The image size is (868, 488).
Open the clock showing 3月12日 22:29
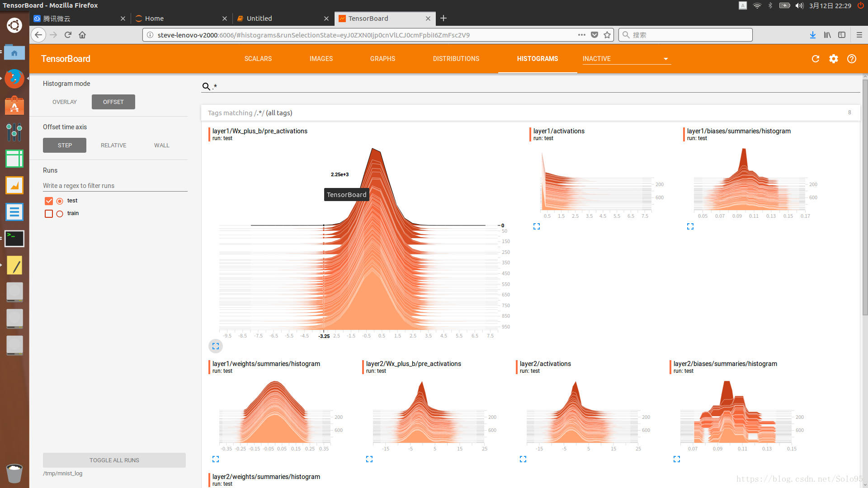[x=830, y=5]
